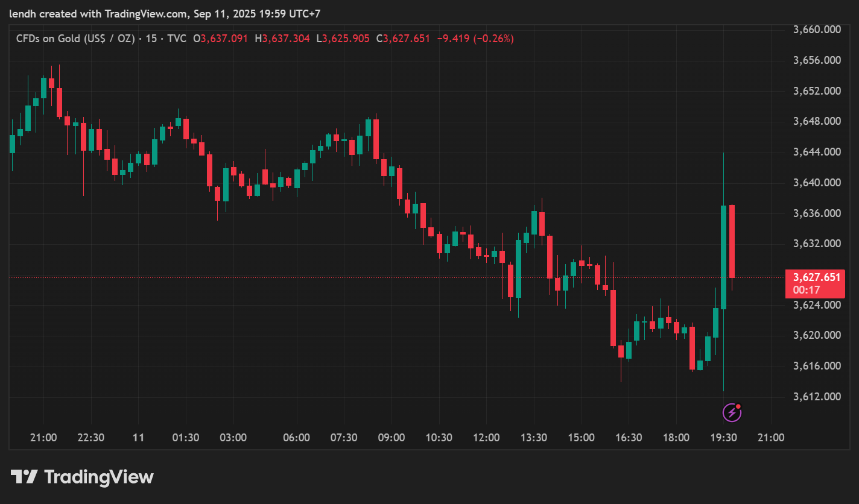Click the 06:00 time axis label
The height and width of the screenshot is (504, 859).
click(x=296, y=438)
